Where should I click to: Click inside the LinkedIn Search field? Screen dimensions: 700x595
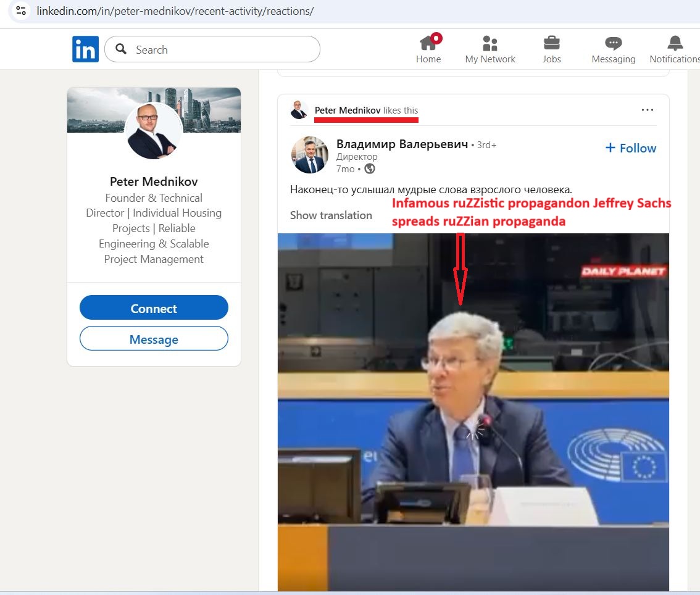(x=222, y=50)
